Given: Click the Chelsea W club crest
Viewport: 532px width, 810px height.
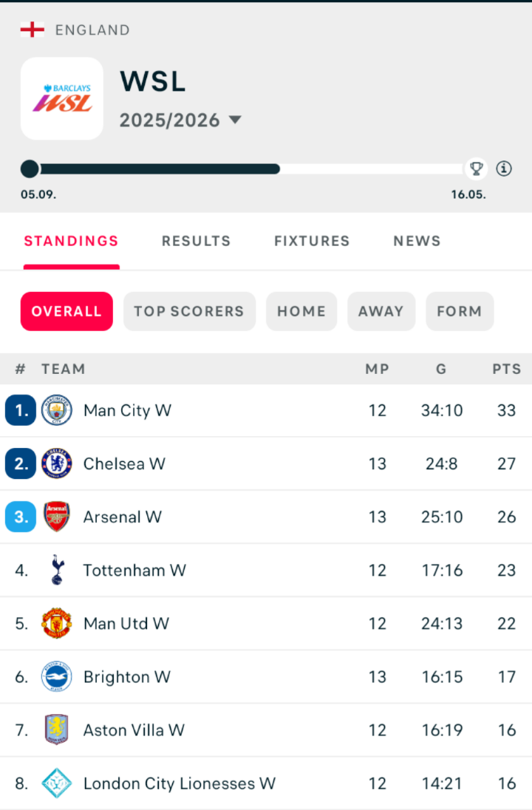Looking at the screenshot, I should pyautogui.click(x=57, y=463).
